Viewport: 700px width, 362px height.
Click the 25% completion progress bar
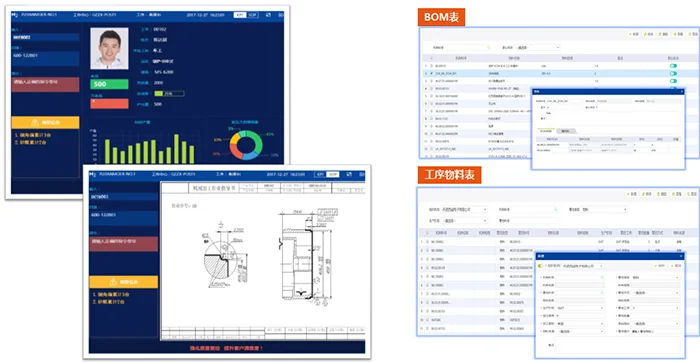(x=169, y=94)
